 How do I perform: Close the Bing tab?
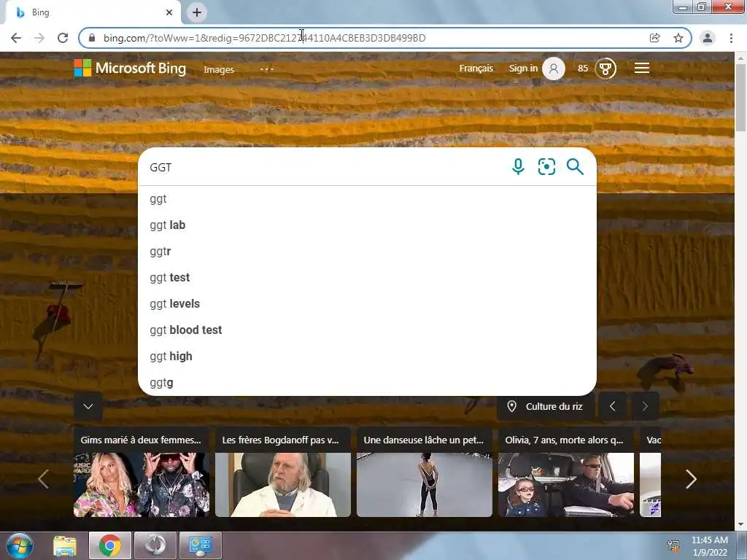point(169,12)
